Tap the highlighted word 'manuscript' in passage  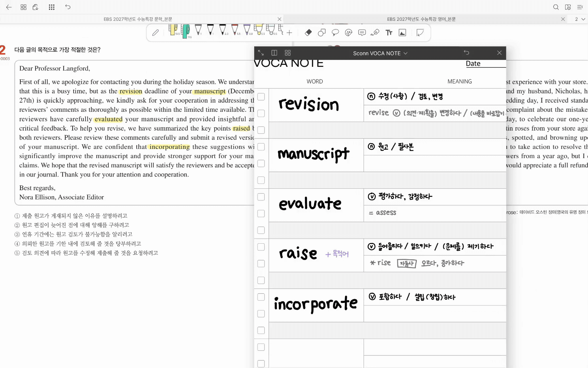coord(210,91)
